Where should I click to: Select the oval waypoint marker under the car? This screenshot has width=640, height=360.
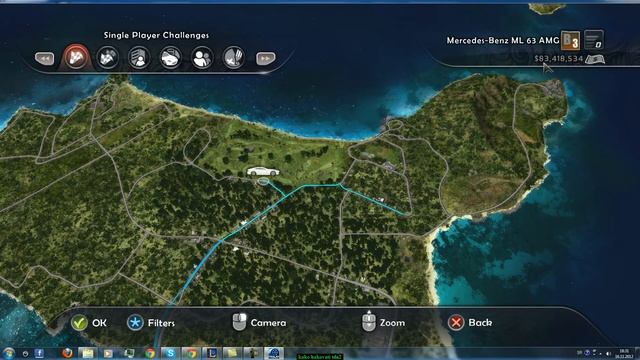264,181
